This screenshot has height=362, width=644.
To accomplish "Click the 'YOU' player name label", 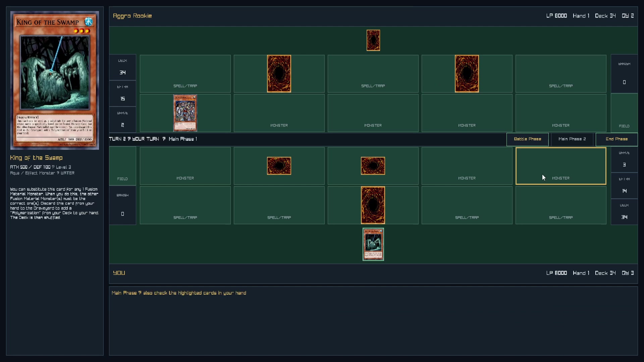I will [119, 273].
